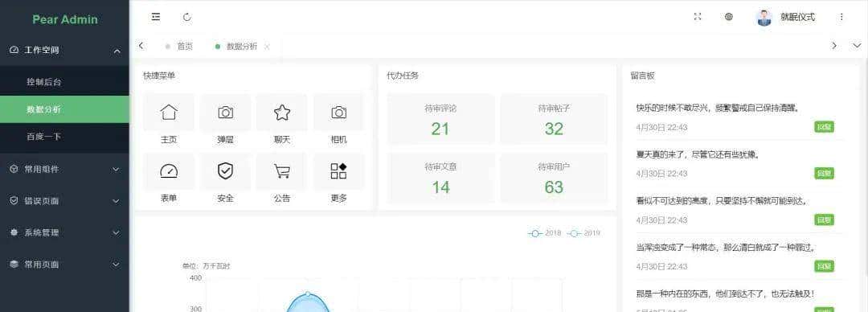Open the 主页 home shortcut icon
868x312 pixels.
pos(169,112)
